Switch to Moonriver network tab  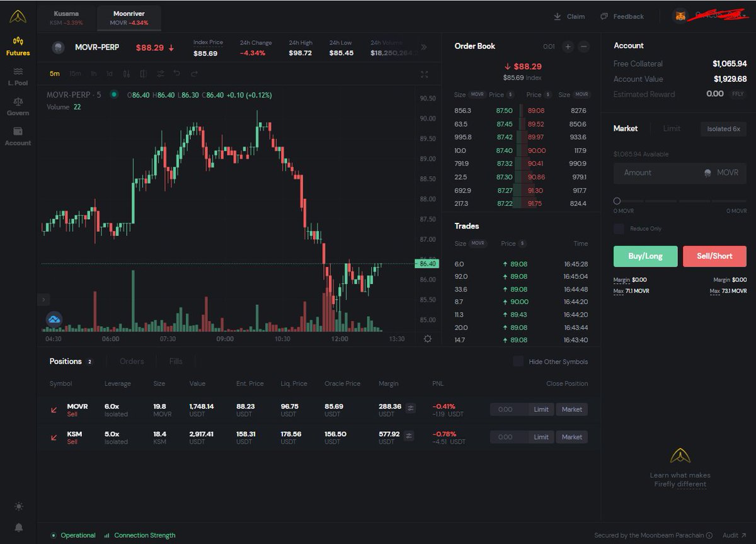click(x=129, y=18)
